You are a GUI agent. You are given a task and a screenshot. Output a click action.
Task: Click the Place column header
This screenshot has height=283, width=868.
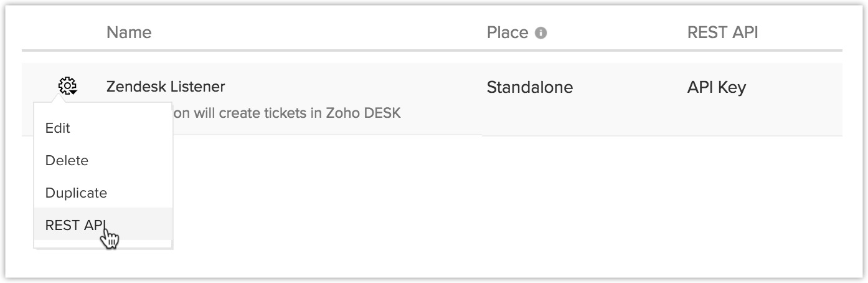point(507,32)
